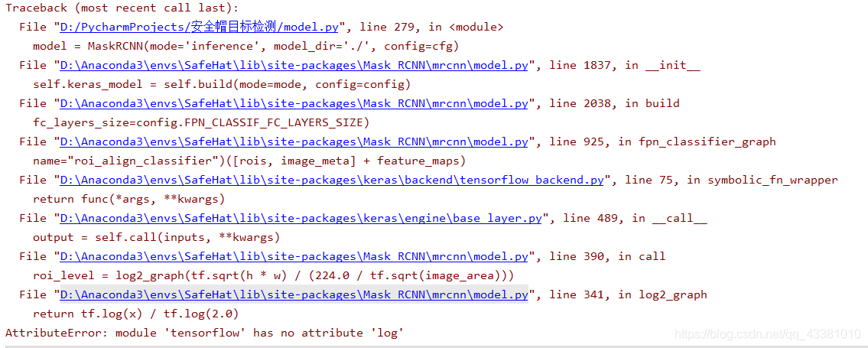
Task: Open the tensorflow_backend.py file link
Action: (332, 180)
